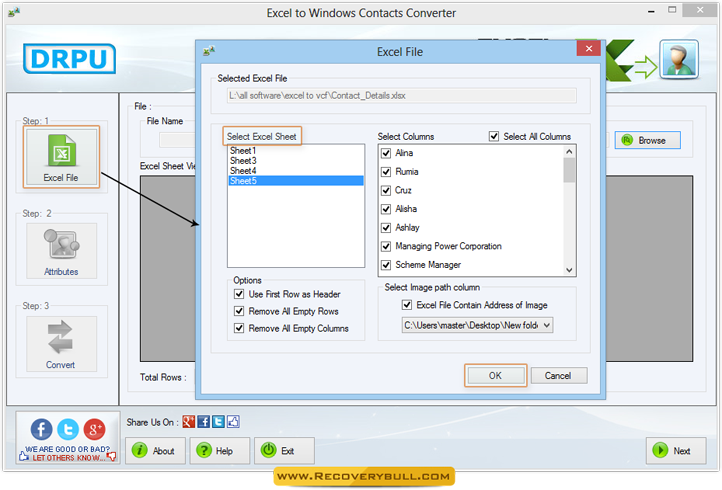Viewport: 722px width, 490px height.
Task: Minimize the main converter window
Action: click(651, 11)
